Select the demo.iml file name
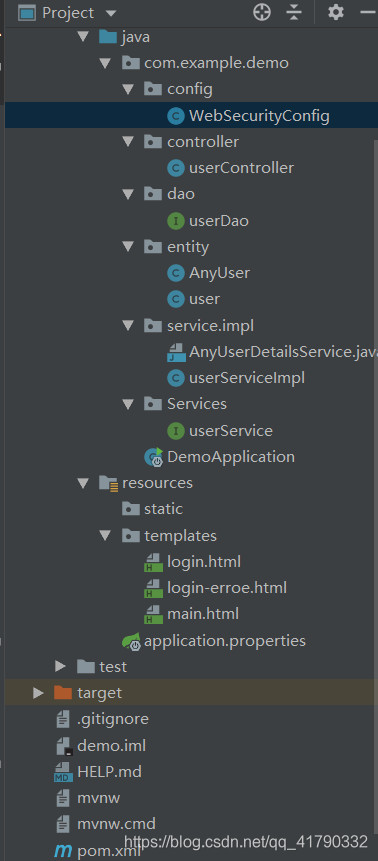This screenshot has height=861, width=378. [x=112, y=746]
